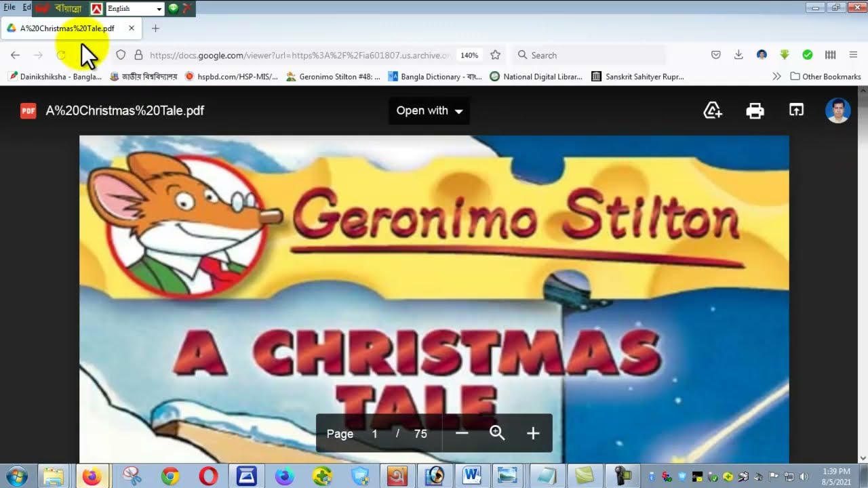Click the red PDF file icon
This screenshot has height=488, width=868.
click(28, 110)
